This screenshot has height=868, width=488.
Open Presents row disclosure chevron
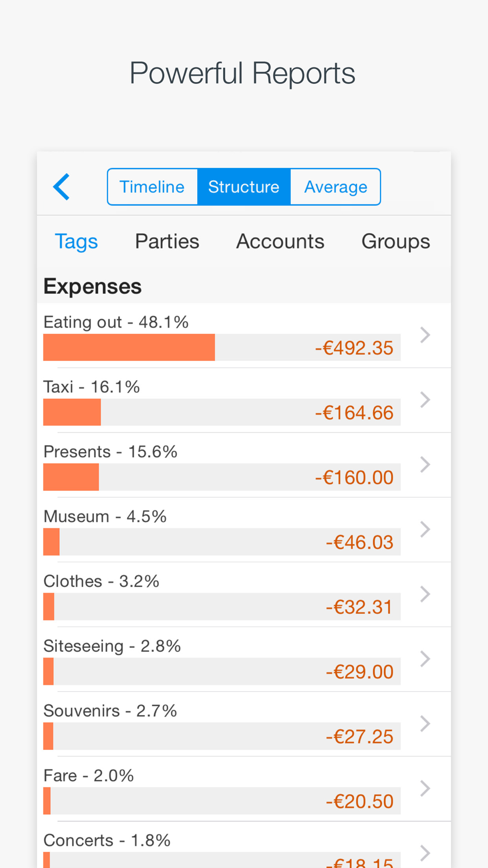425,464
